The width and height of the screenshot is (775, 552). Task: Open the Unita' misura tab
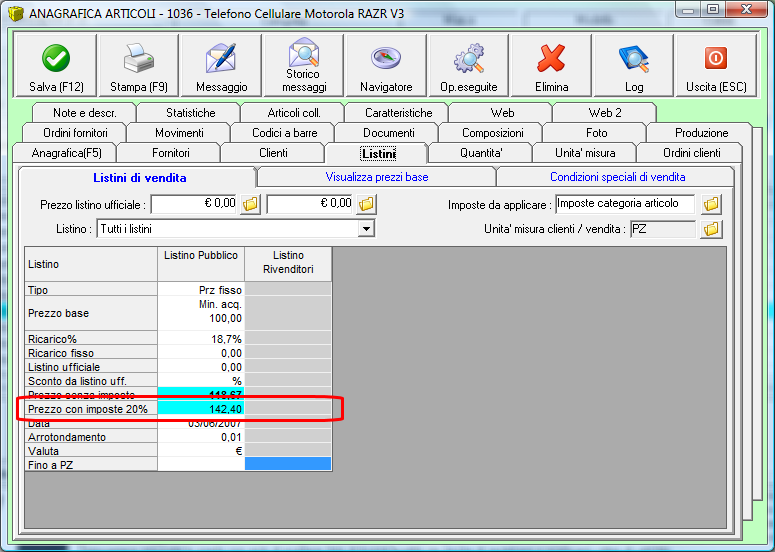pos(585,153)
